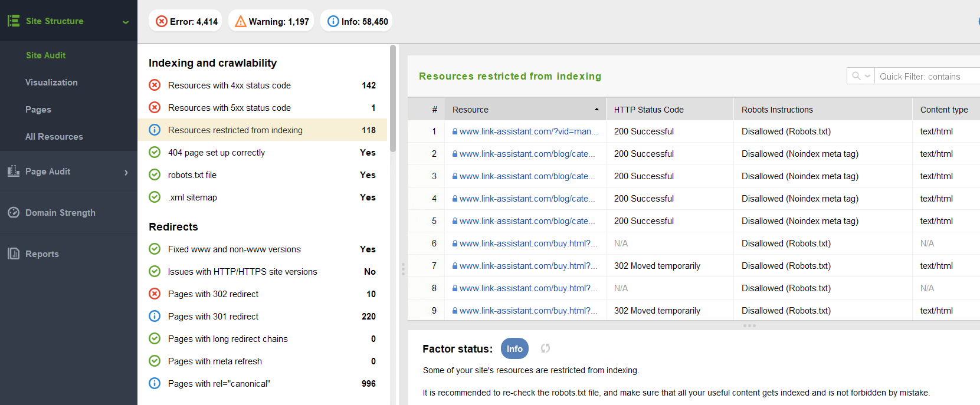Viewport: 980px width, 405px height.
Task: Sort table by Robots Instructions column
Action: tap(823, 110)
